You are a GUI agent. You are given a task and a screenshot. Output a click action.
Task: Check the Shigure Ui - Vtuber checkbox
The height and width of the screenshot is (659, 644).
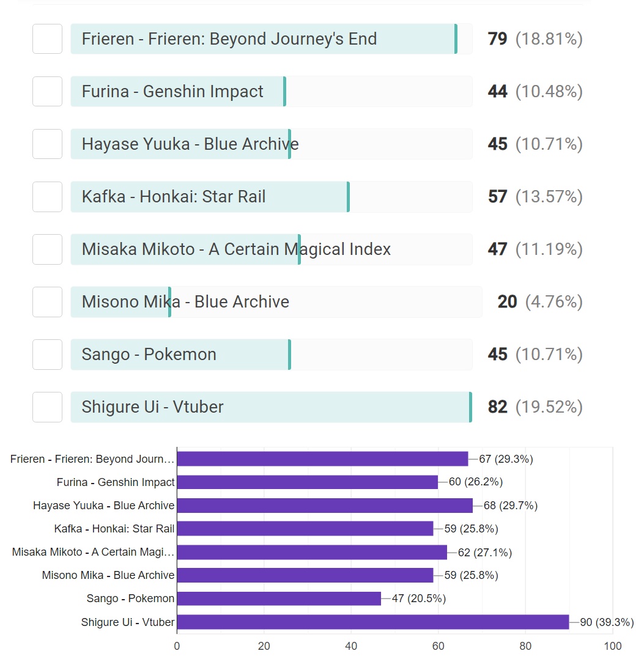(x=47, y=407)
